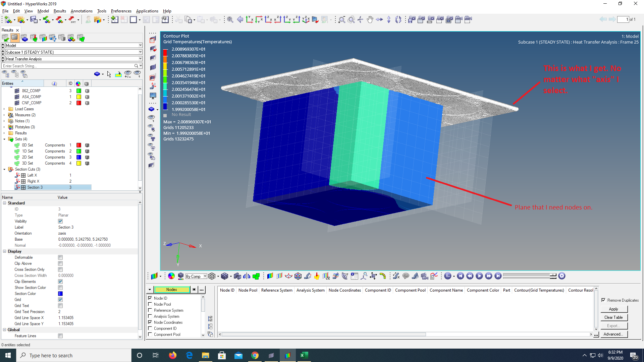Toggle the Clip Elements checkbox

(60, 282)
